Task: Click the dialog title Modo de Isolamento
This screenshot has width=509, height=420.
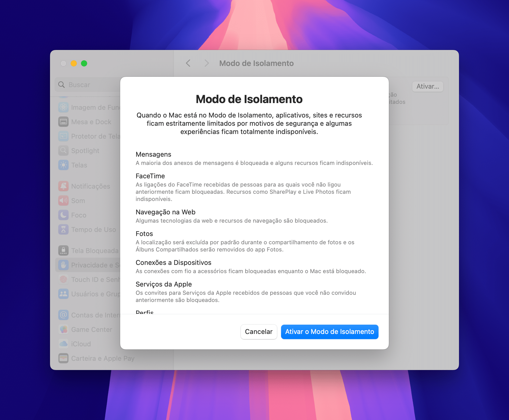Action: pos(249,99)
